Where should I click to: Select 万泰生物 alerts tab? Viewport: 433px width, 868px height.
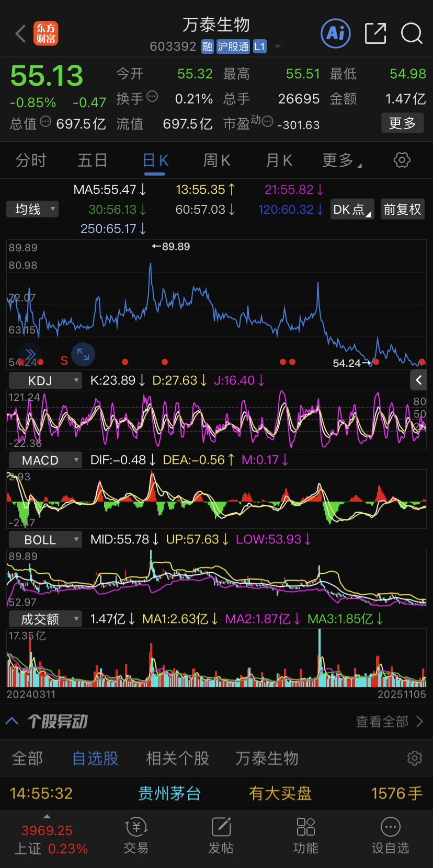267,758
